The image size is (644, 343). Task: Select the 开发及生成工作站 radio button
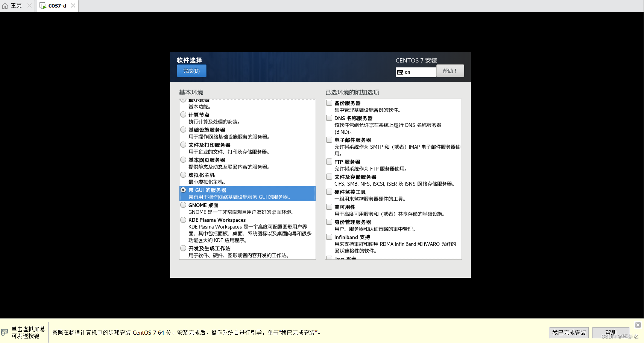tap(183, 248)
